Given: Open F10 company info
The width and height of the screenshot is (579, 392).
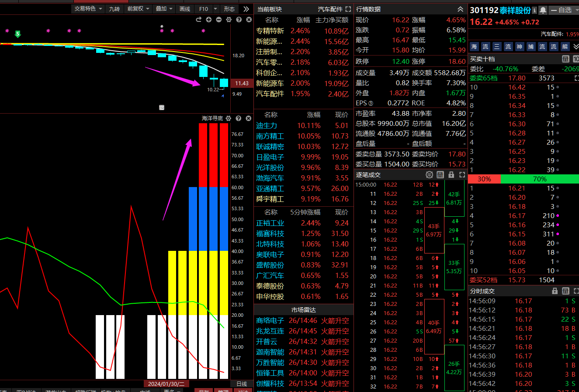Looking at the screenshot, I should [204, 9].
